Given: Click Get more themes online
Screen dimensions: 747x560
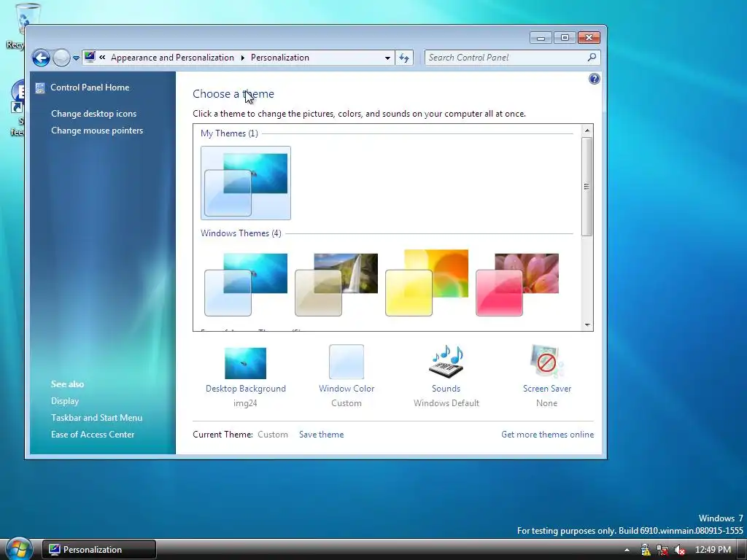Looking at the screenshot, I should (x=547, y=435).
